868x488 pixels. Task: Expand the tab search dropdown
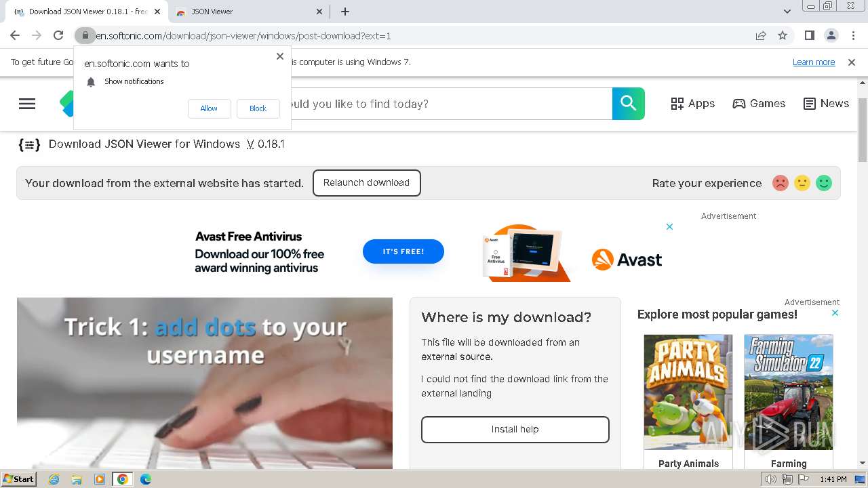point(787,12)
